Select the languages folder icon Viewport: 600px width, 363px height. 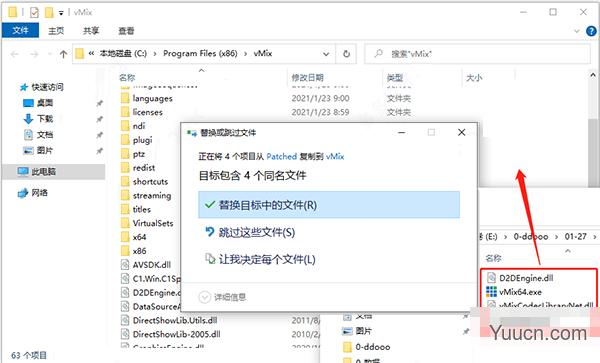pyautogui.click(x=125, y=98)
